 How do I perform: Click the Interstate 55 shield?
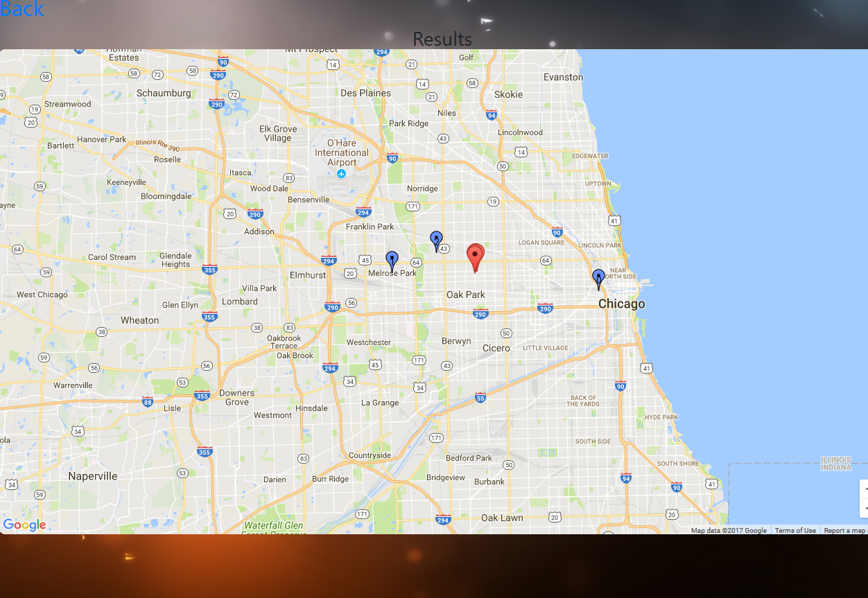(480, 397)
